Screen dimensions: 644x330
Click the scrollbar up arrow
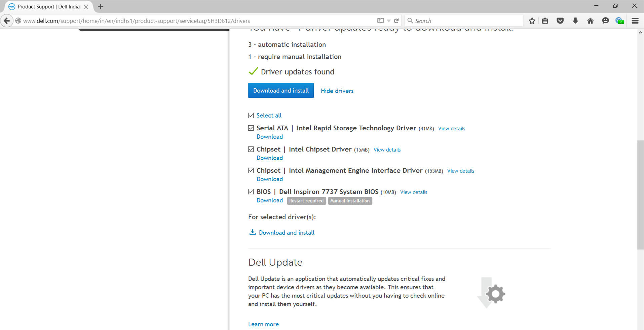click(640, 33)
